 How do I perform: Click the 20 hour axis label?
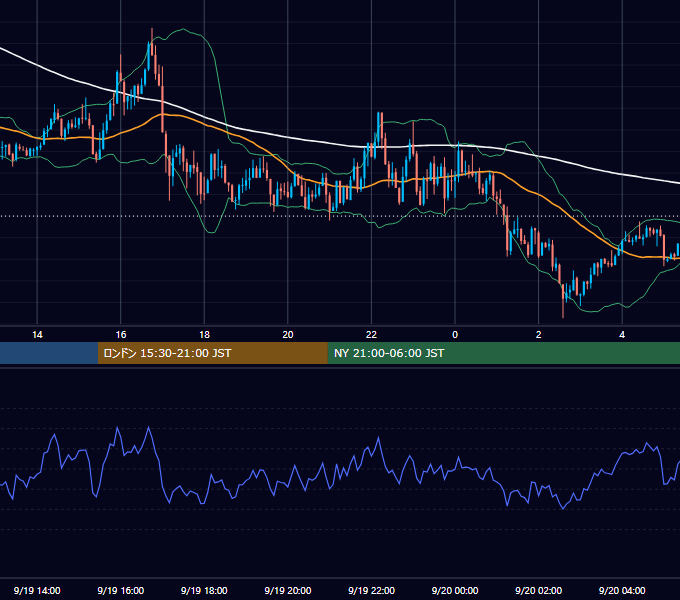coord(288,335)
